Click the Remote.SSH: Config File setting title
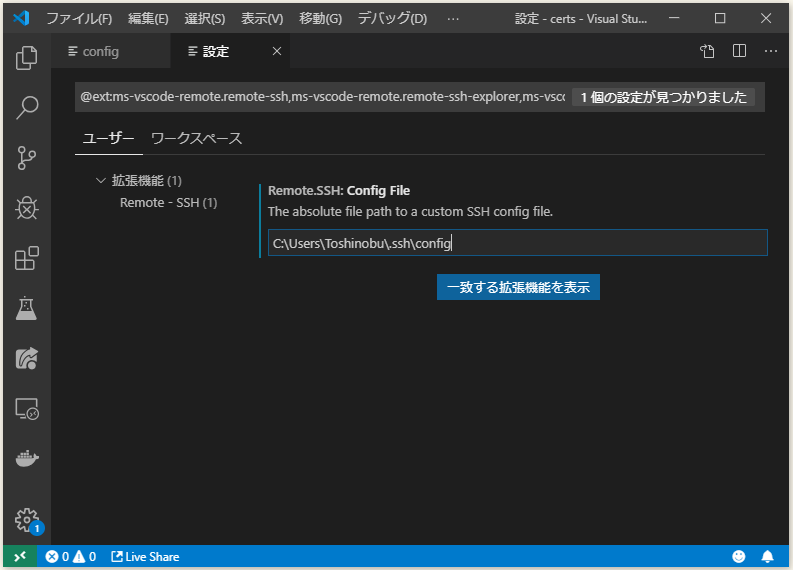793x570 pixels. [339, 191]
